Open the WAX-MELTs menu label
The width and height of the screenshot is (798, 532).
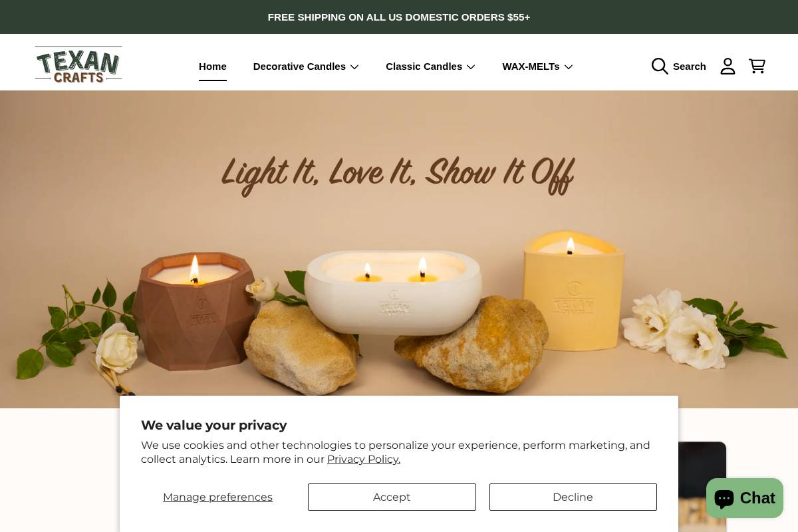pos(531,66)
